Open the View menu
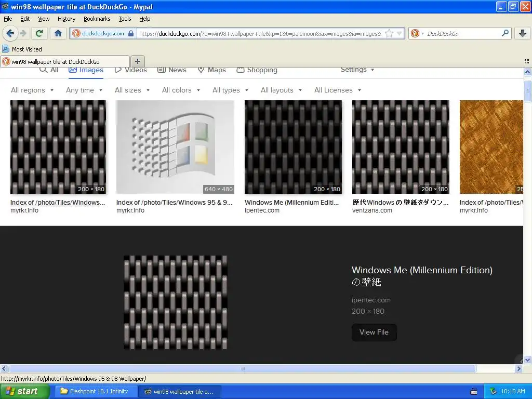The height and width of the screenshot is (399, 532). coord(44,19)
